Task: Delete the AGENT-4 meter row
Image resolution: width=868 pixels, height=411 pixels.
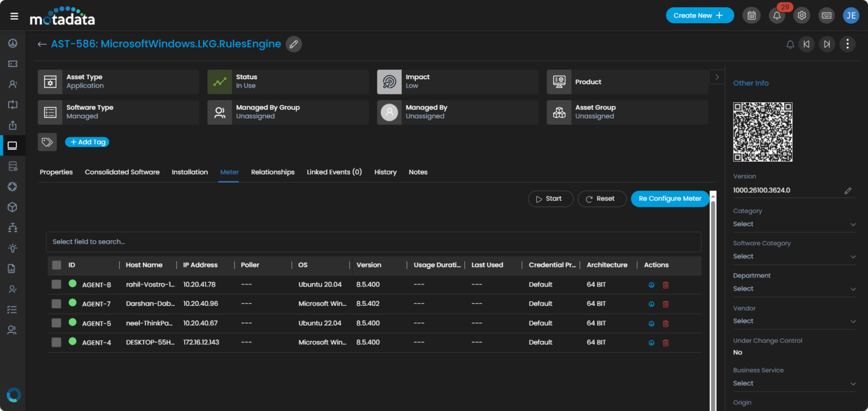Action: 666,343
